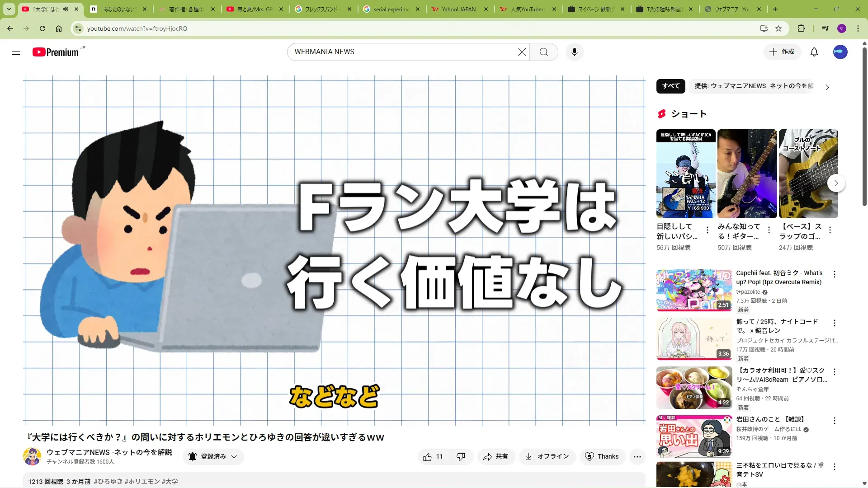Image resolution: width=868 pixels, height=488 pixels.
Task: Click the 共有 share button
Action: [495, 457]
